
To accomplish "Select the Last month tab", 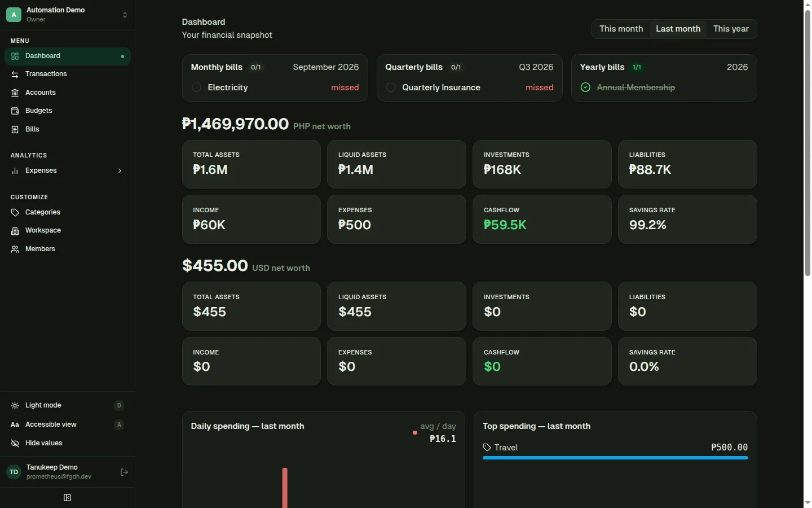I will [x=678, y=29].
